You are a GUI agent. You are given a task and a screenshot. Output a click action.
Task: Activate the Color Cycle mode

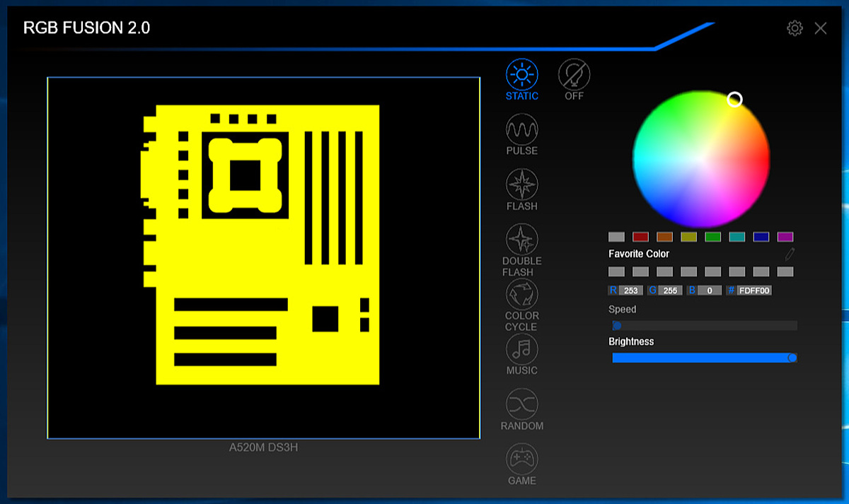pyautogui.click(x=522, y=294)
